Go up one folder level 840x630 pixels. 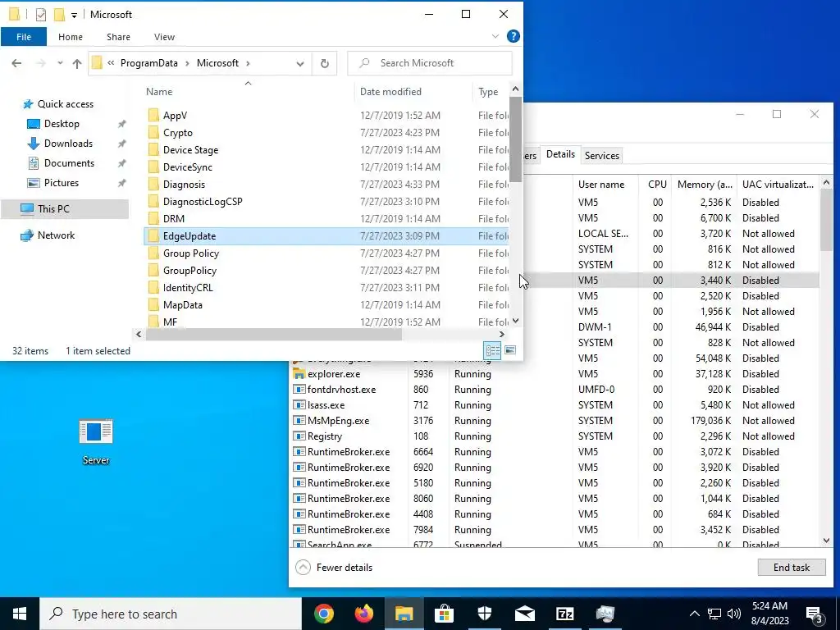pos(77,63)
